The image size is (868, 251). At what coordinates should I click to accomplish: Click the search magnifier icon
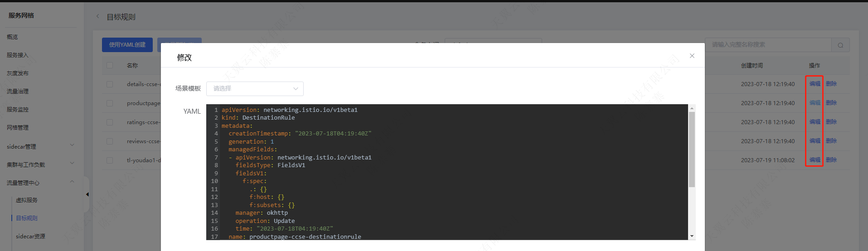pyautogui.click(x=840, y=45)
